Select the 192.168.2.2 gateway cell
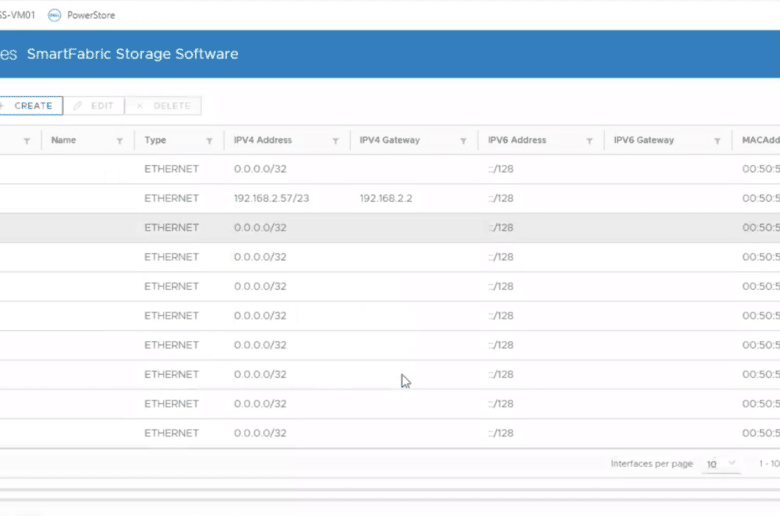The width and height of the screenshot is (780, 516). tap(386, 198)
